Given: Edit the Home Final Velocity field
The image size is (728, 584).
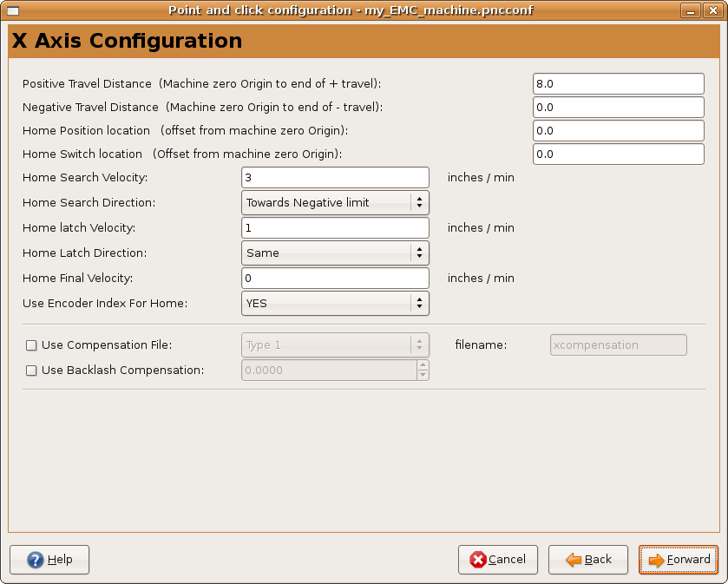Looking at the screenshot, I should pos(335,278).
